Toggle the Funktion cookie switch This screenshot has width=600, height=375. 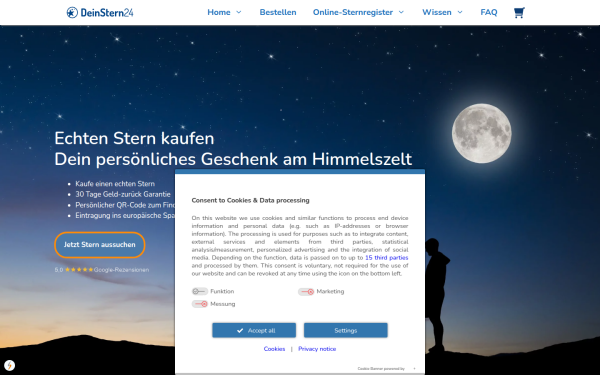point(200,291)
